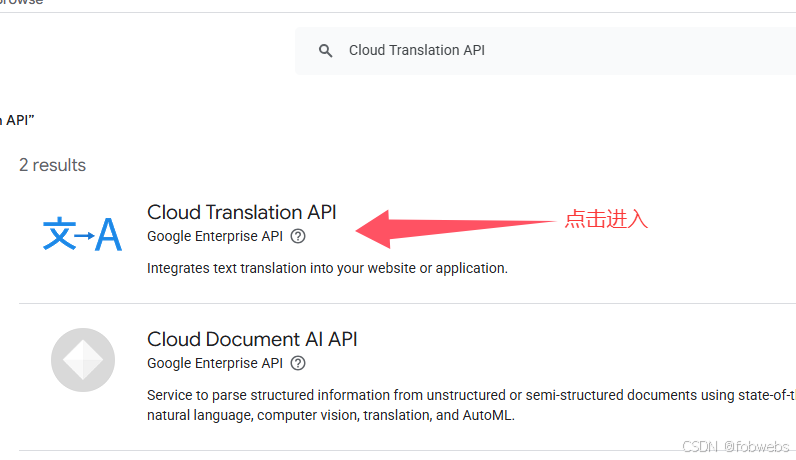796x460 pixels.
Task: Click the Cloud Translation API search field
Action: coord(545,51)
